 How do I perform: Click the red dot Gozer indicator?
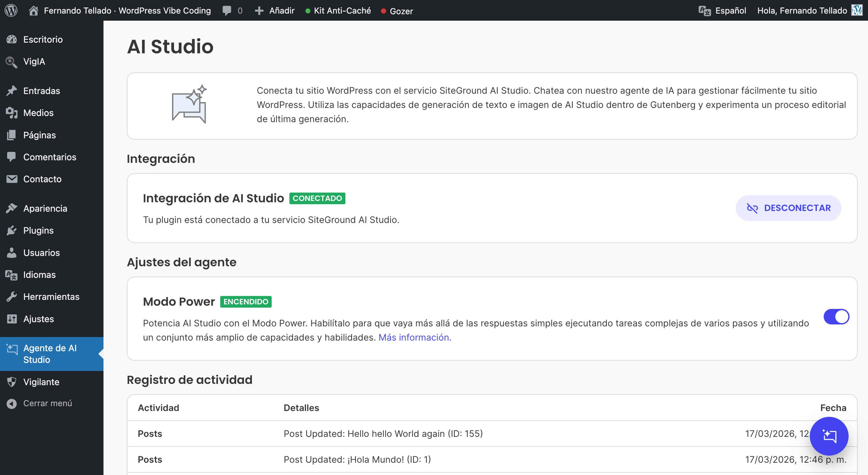coord(383,11)
